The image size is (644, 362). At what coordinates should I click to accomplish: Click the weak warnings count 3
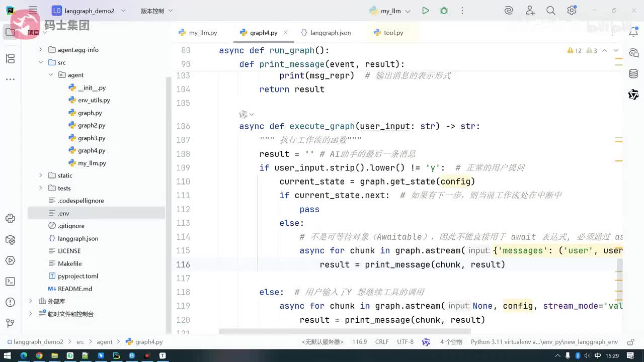(592, 51)
